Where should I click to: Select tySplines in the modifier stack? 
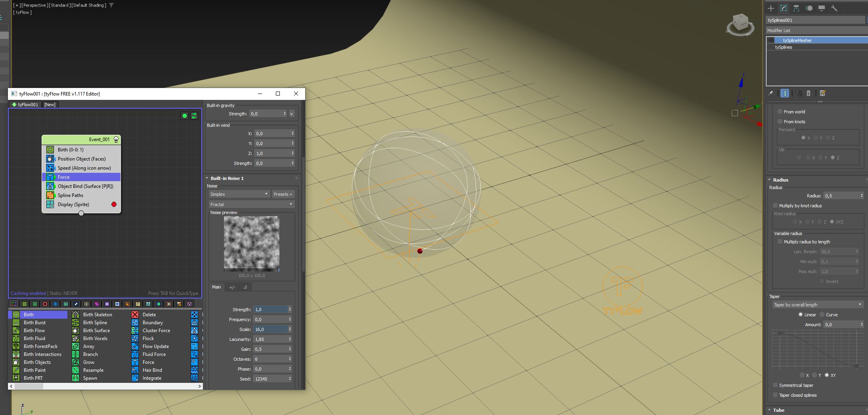(x=784, y=47)
